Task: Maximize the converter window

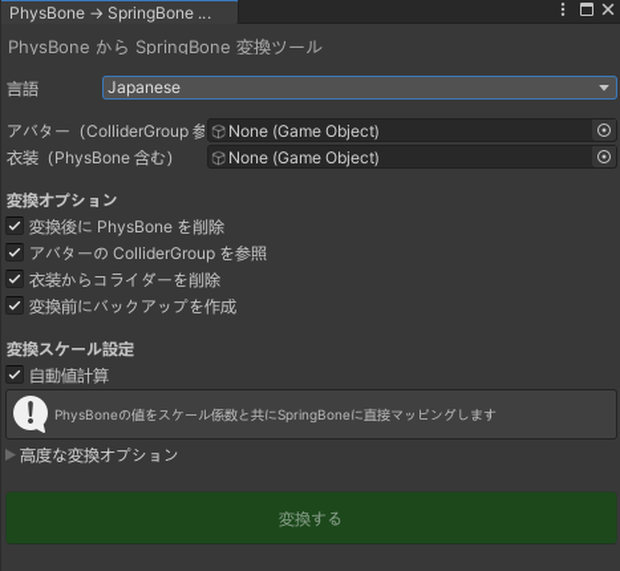Action: [586, 9]
